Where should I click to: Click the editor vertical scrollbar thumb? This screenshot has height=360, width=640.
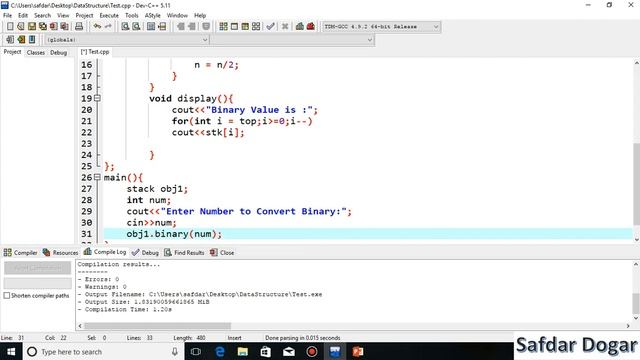[636, 183]
